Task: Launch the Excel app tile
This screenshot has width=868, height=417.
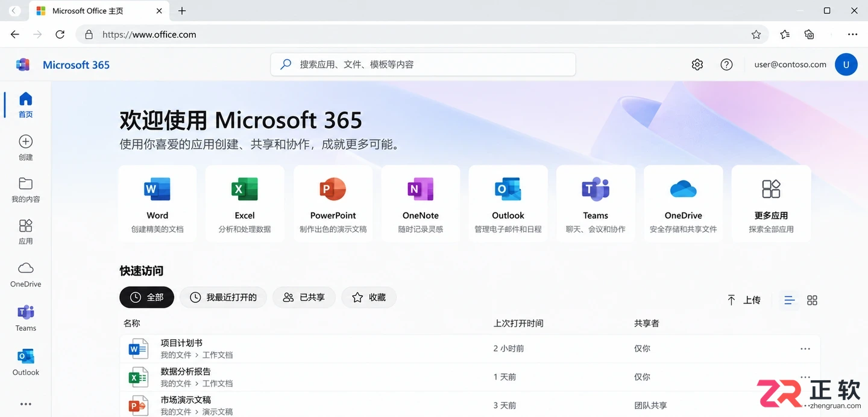Action: point(245,203)
